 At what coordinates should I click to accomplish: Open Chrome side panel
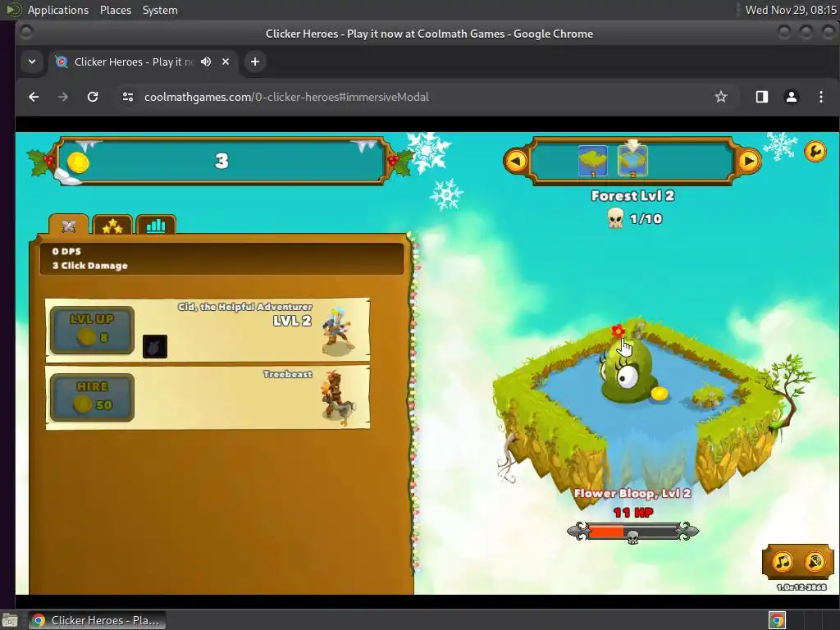pos(762,97)
